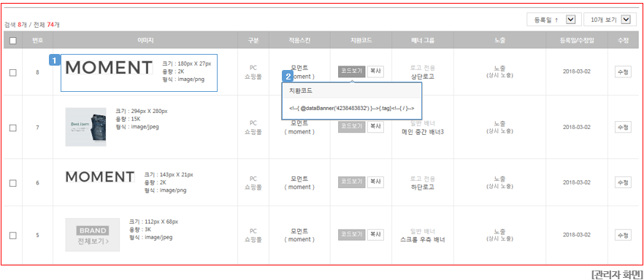Click 수정 button for row number 6

(623, 182)
